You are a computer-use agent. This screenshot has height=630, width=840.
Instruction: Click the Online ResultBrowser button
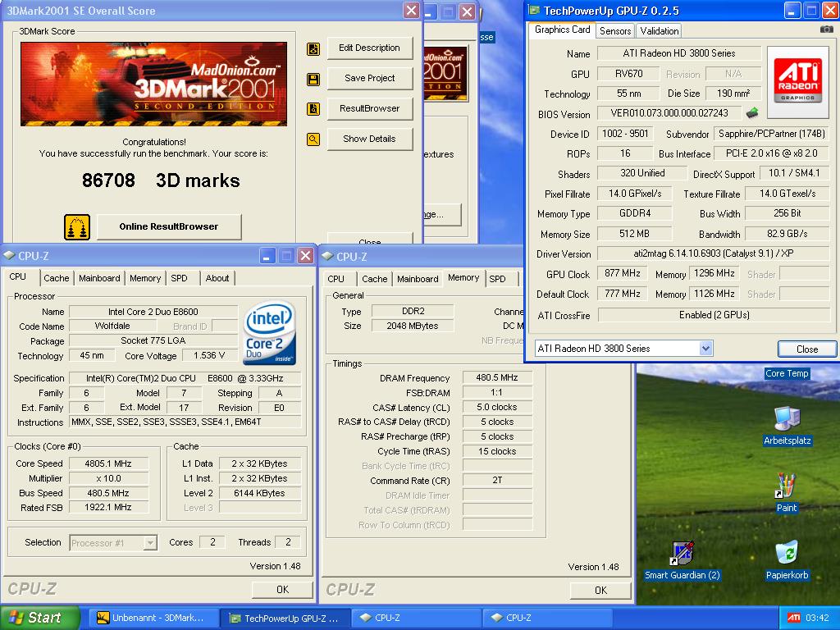coord(169,226)
